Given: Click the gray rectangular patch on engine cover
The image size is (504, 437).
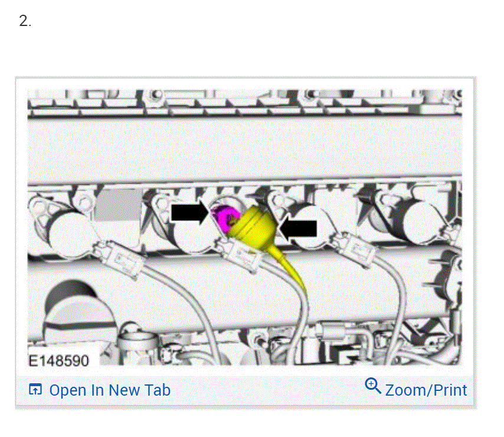Looking at the screenshot, I should (118, 205).
